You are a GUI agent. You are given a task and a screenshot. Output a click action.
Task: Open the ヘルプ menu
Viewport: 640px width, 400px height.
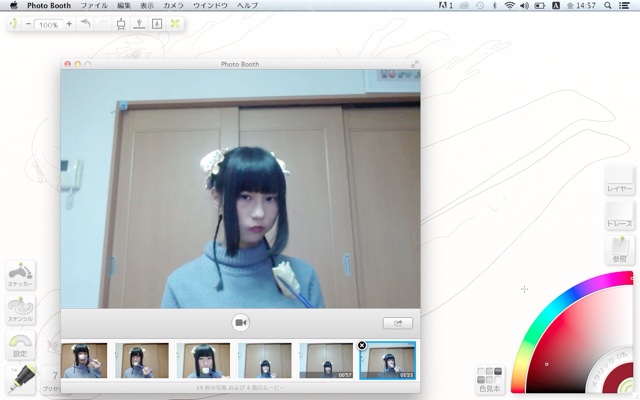click(x=247, y=5)
